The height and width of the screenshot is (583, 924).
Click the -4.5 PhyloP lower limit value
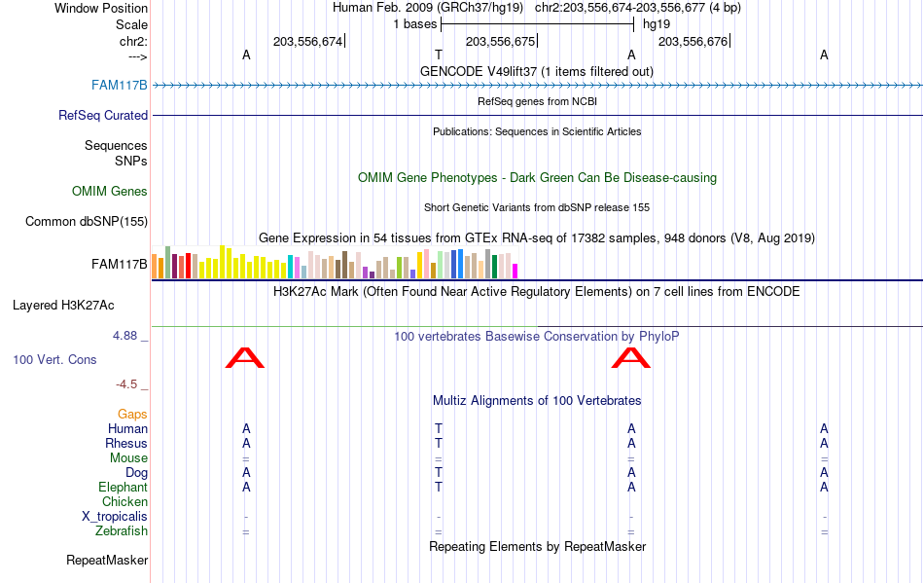[x=126, y=384]
